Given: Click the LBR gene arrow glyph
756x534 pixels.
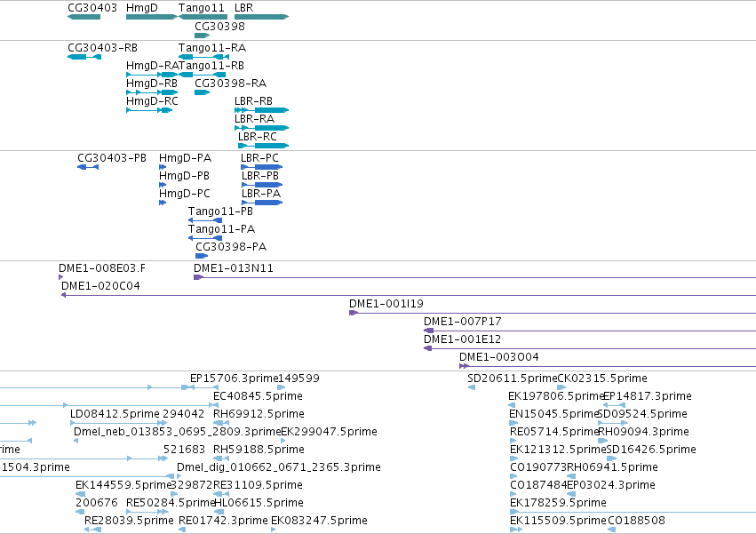Looking at the screenshot, I should pos(262,17).
